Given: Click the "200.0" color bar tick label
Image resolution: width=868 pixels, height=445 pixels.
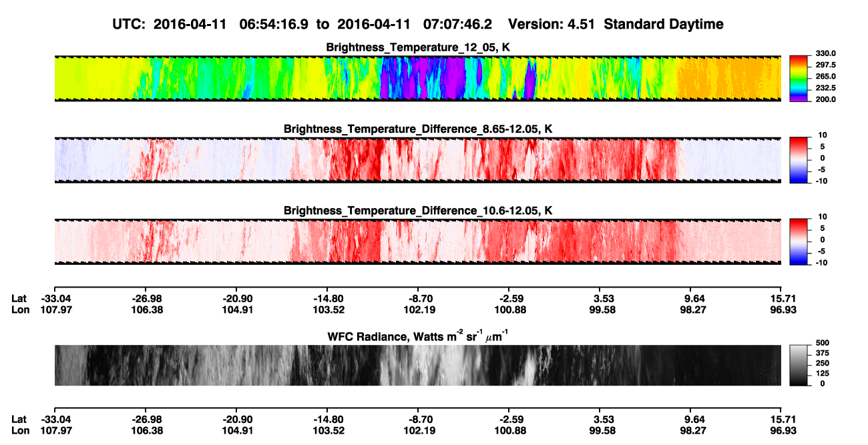Looking at the screenshot, I should 826,99.
